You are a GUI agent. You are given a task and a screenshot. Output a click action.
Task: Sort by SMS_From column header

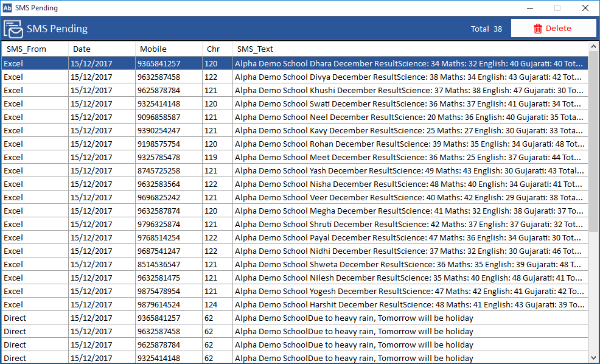[x=26, y=49]
